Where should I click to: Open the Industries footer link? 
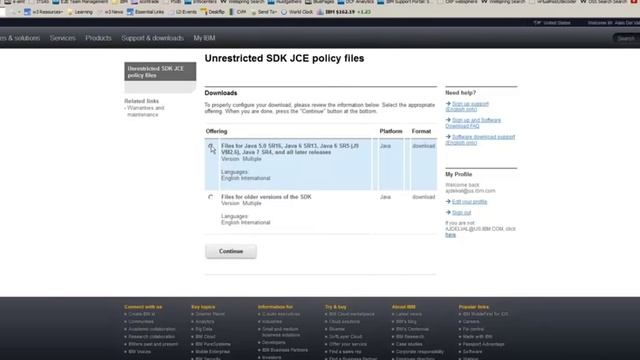coord(272,322)
